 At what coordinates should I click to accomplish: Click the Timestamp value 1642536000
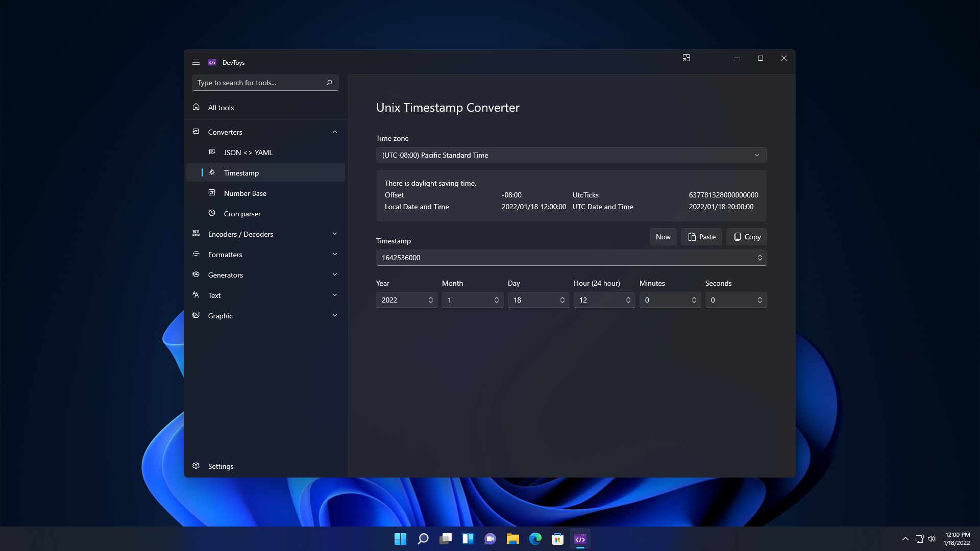[401, 258]
